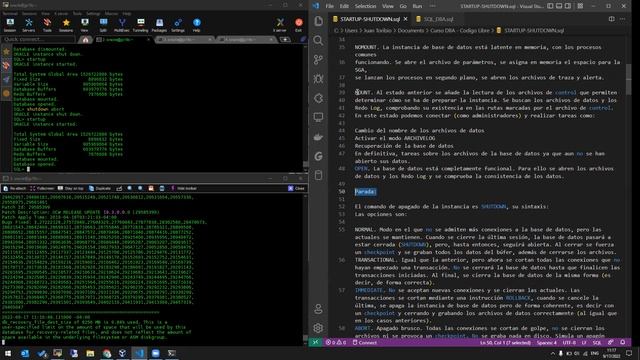The height and width of the screenshot is (360, 640).
Task: Open the Terminal menu in MobaXterm
Action: click(x=10, y=13)
